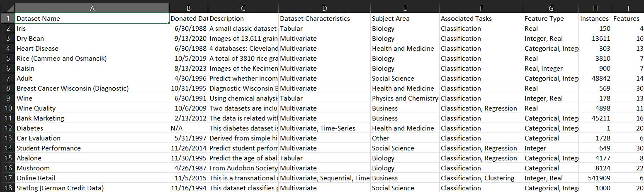Select Physics and Chemistry cell
The image size is (644, 192).
(405, 98)
